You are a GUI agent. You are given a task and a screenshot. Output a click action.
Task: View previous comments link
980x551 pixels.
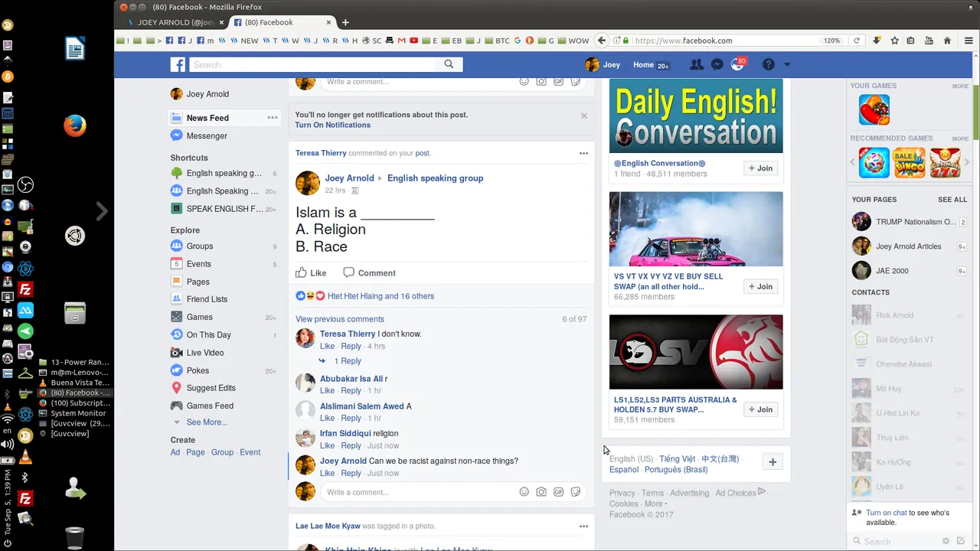coord(340,319)
